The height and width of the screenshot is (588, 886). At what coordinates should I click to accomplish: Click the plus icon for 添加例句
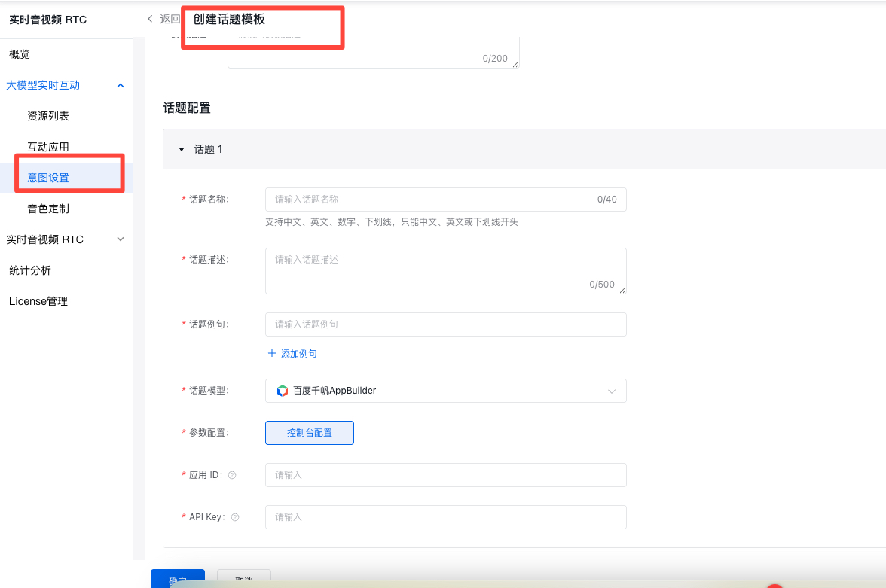pos(272,353)
